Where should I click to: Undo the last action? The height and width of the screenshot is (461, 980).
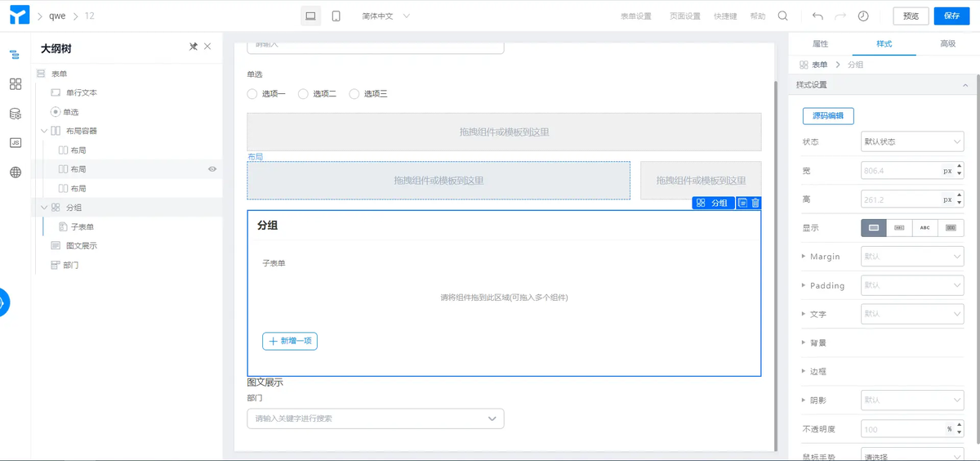click(817, 16)
